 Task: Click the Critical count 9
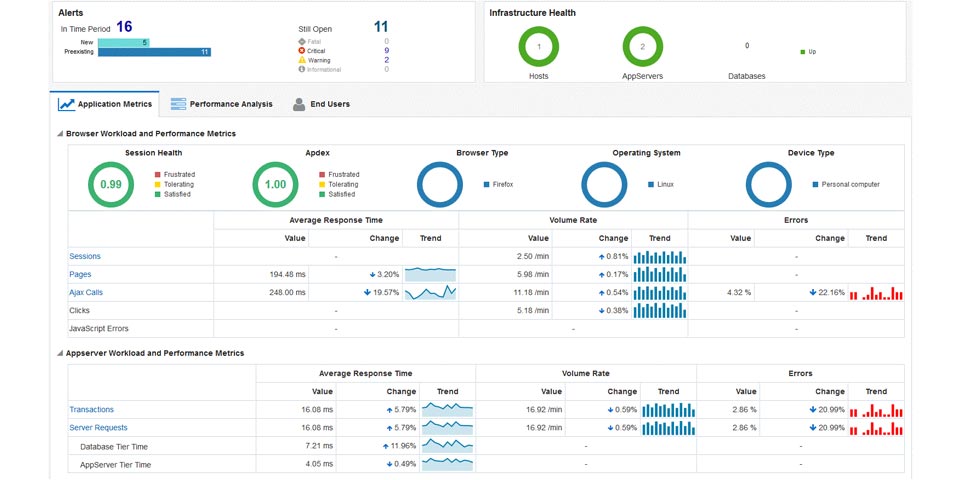tap(386, 51)
